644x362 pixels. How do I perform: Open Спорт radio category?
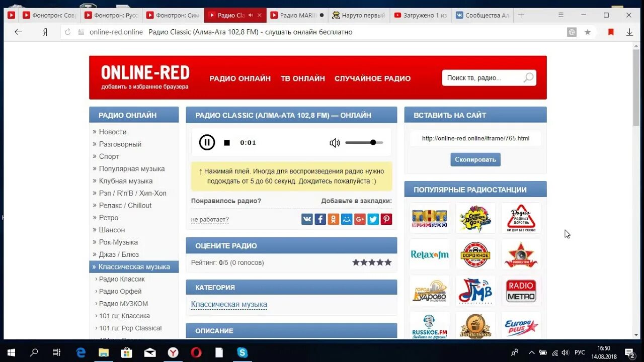(109, 156)
